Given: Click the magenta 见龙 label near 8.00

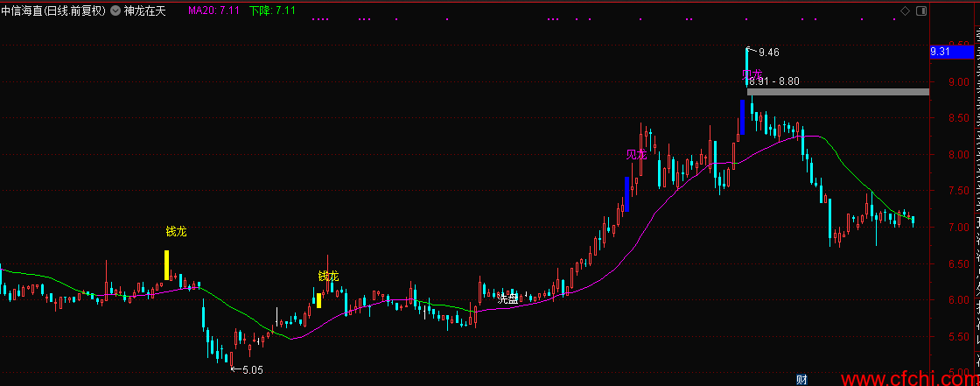Looking at the screenshot, I should (636, 155).
